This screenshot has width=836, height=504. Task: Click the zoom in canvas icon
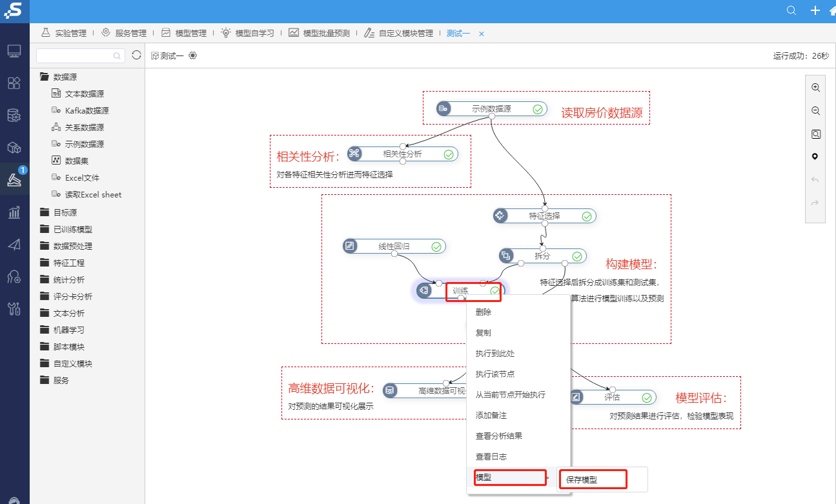815,88
